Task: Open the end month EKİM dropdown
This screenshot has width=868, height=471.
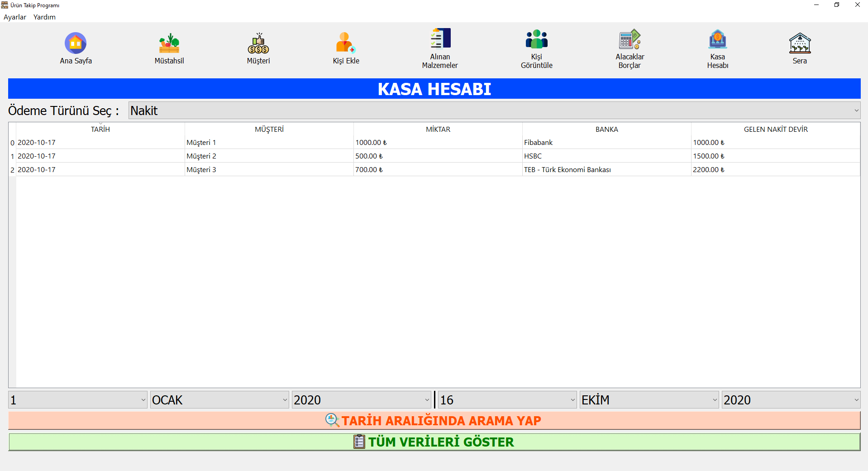Action: 649,400
